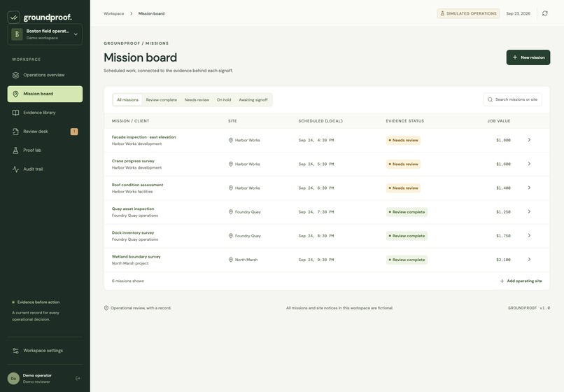Click the search magnifier icon
564x392 pixels.
490,99
